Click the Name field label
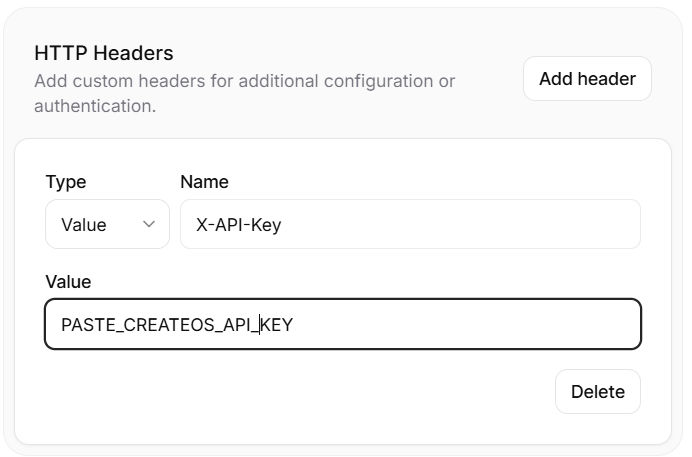The height and width of the screenshot is (457, 692). 204,182
